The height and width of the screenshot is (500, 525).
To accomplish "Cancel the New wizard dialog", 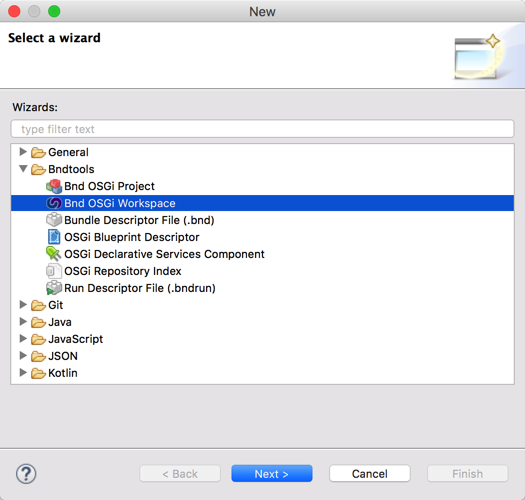I will (370, 474).
